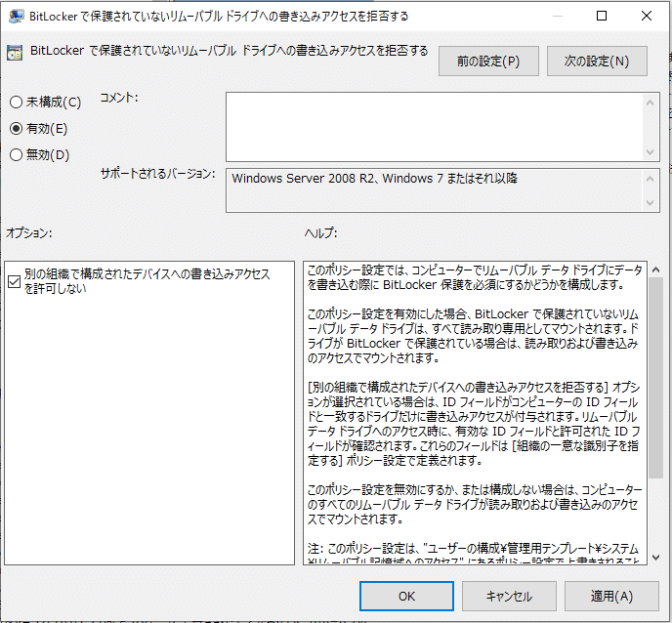Uncheck 別の組織で構成されたデバイスへの書き込みアクセスを許可しない checkbox
672x623 pixels.
point(14,281)
